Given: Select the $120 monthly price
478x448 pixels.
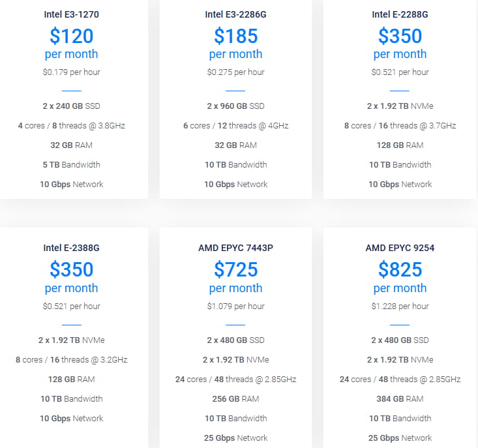Looking at the screenshot, I should pyautogui.click(x=72, y=35).
